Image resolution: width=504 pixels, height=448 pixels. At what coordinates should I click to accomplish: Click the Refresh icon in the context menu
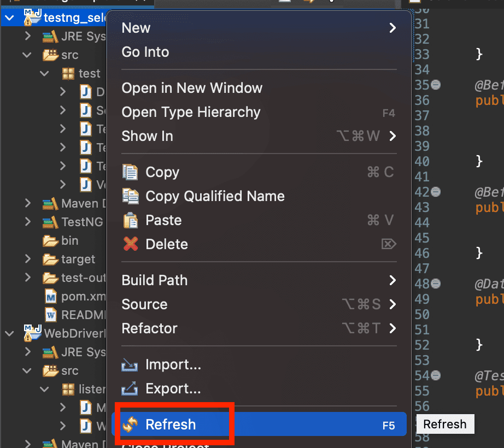131,424
